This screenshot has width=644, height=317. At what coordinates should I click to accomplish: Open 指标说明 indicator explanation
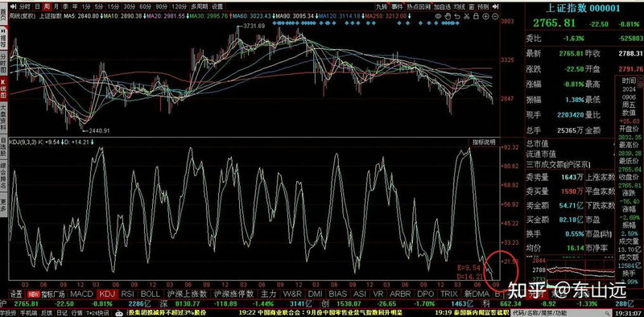484,142
